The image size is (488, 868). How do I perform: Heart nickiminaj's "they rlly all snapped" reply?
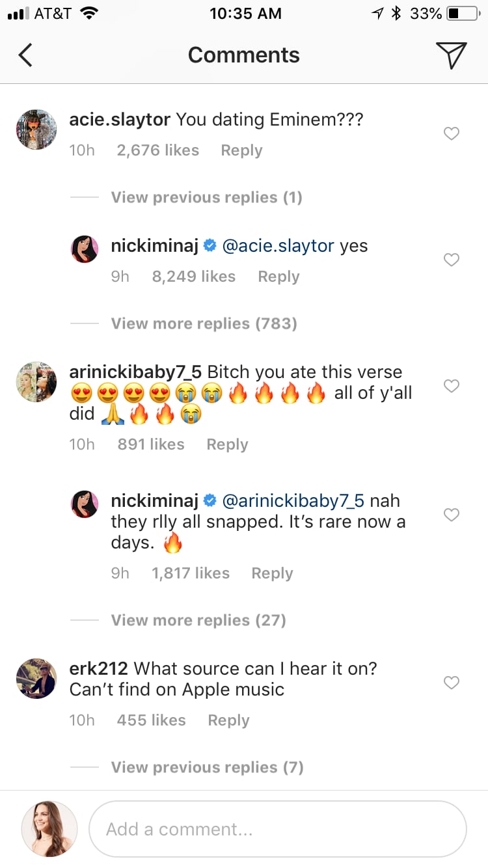coord(451,515)
